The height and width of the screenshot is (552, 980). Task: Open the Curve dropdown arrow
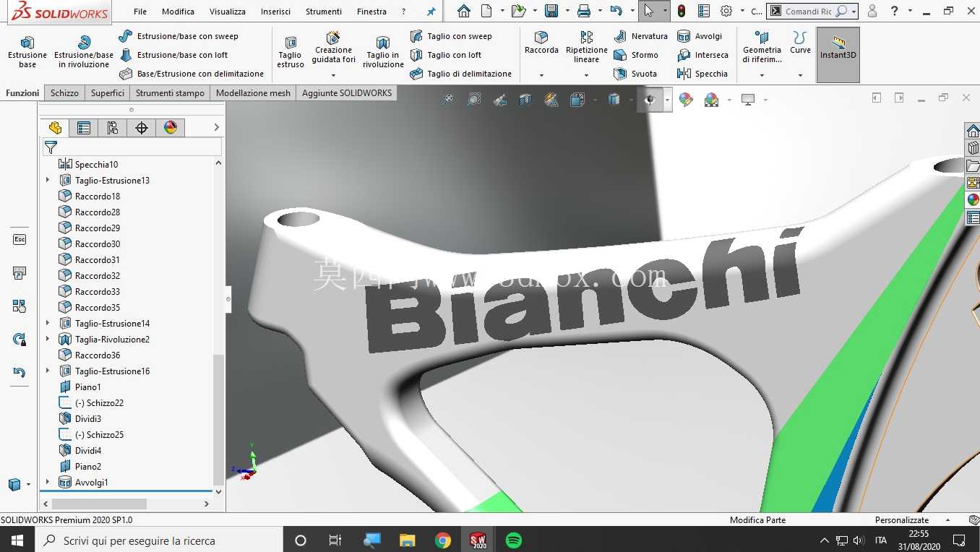(800, 75)
